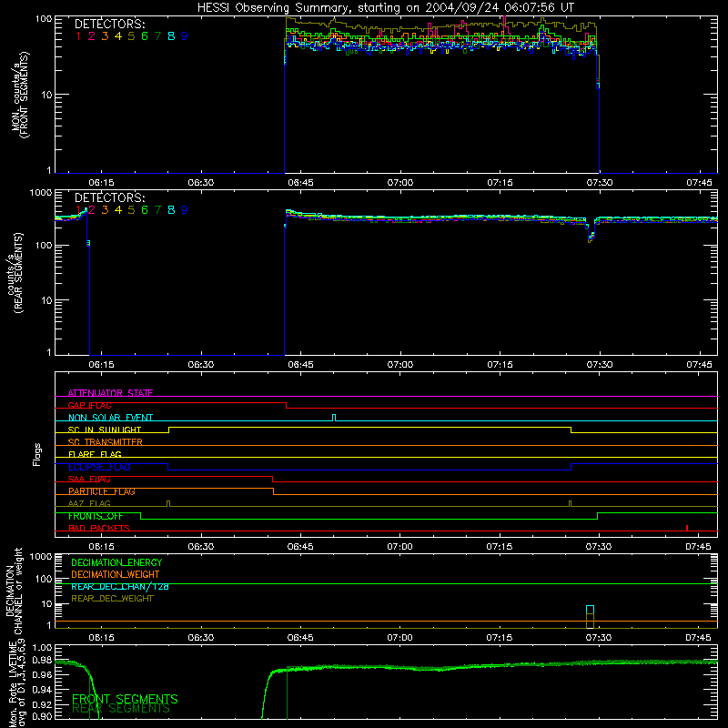The width and height of the screenshot is (728, 728).
Task: Click DETECTORS: label in front segments plot
Action: 109,25
